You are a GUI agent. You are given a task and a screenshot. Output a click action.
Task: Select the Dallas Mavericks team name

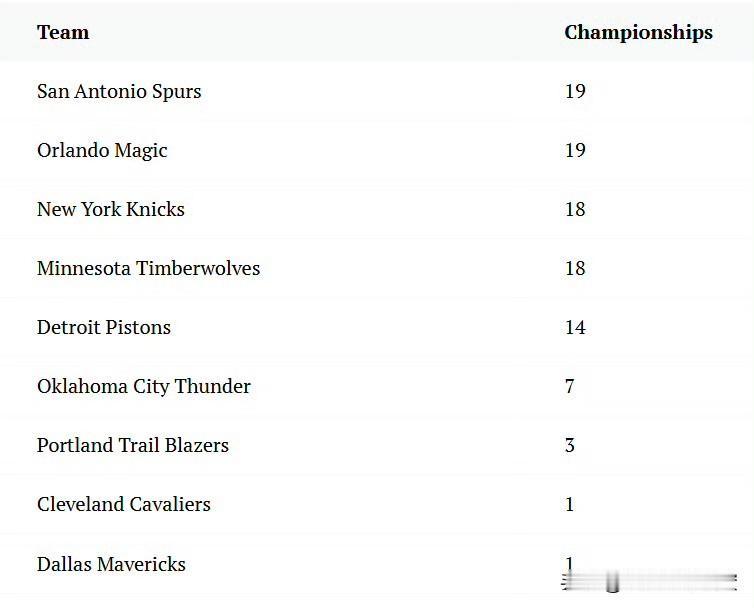coord(111,564)
